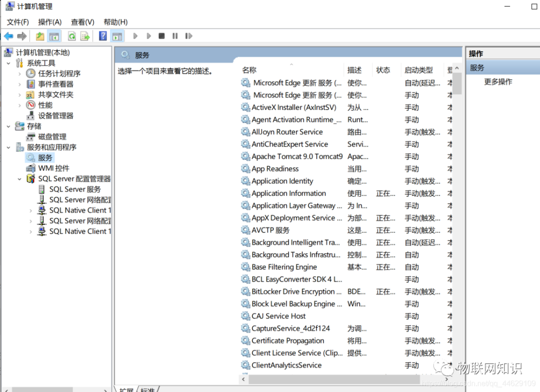Expand the 共享文件夹 tree node

19,94
